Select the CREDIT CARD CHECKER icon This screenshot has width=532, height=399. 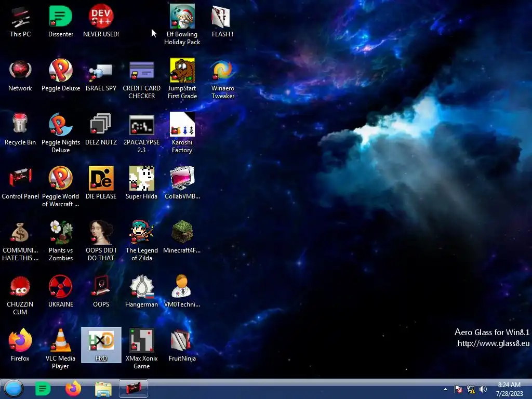click(141, 79)
